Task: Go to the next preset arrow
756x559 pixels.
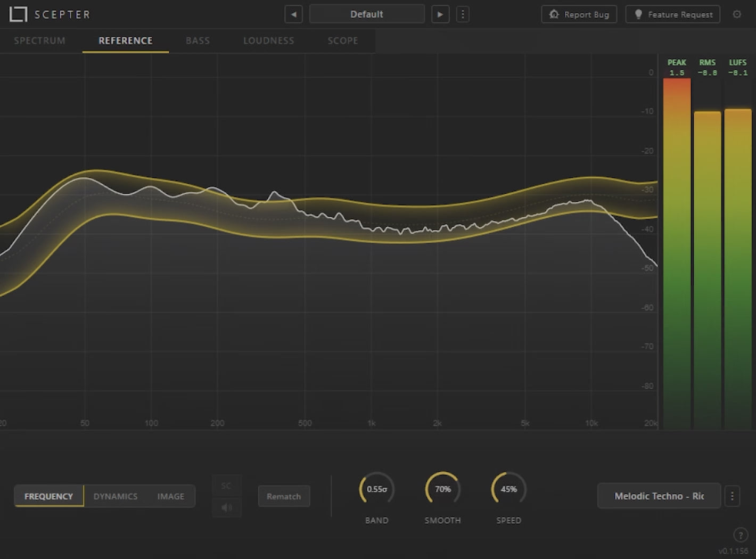Action: (440, 14)
